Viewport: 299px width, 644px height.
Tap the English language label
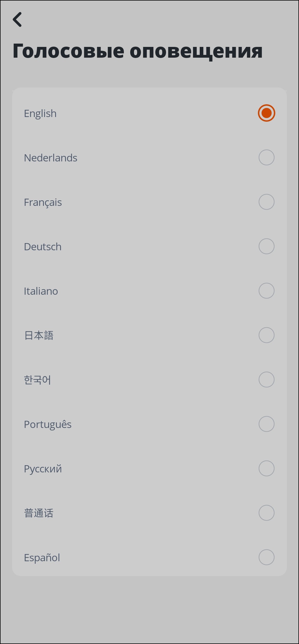pyautogui.click(x=40, y=113)
